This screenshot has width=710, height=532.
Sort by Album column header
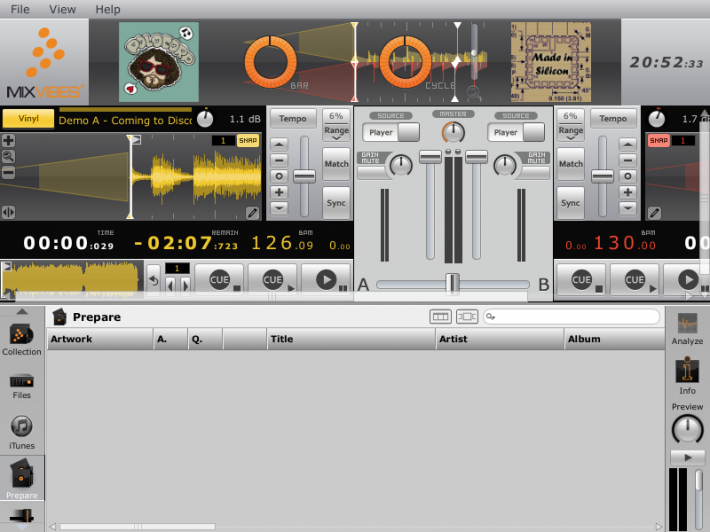pyautogui.click(x=614, y=339)
